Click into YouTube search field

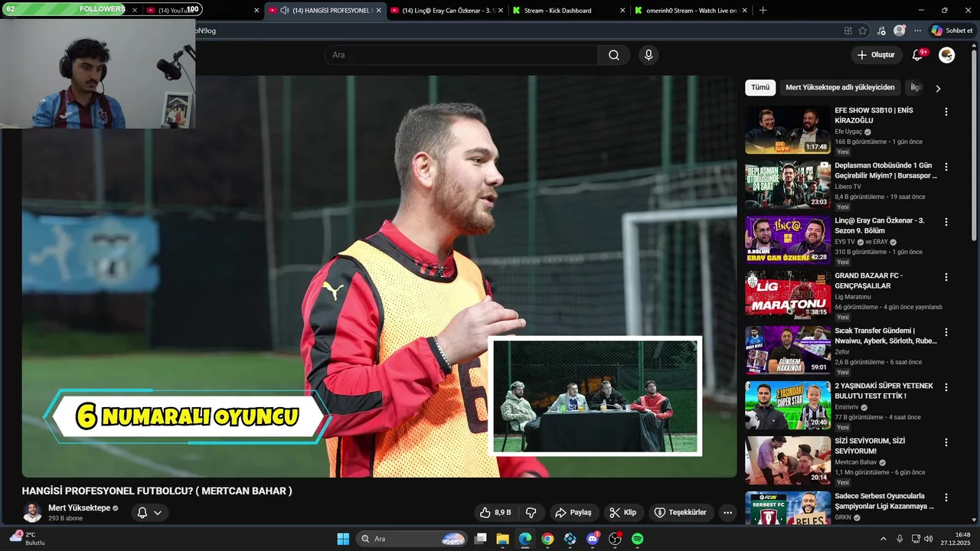[x=461, y=55]
